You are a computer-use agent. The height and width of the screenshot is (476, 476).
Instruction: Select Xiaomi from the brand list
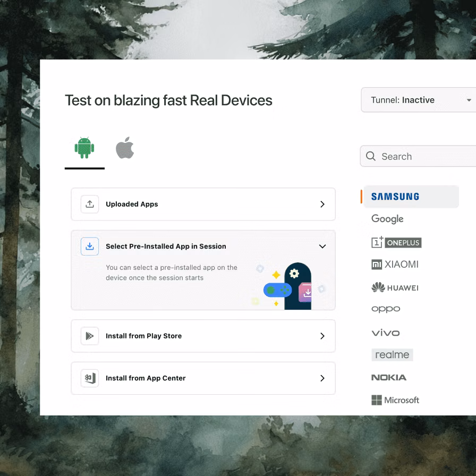click(395, 265)
